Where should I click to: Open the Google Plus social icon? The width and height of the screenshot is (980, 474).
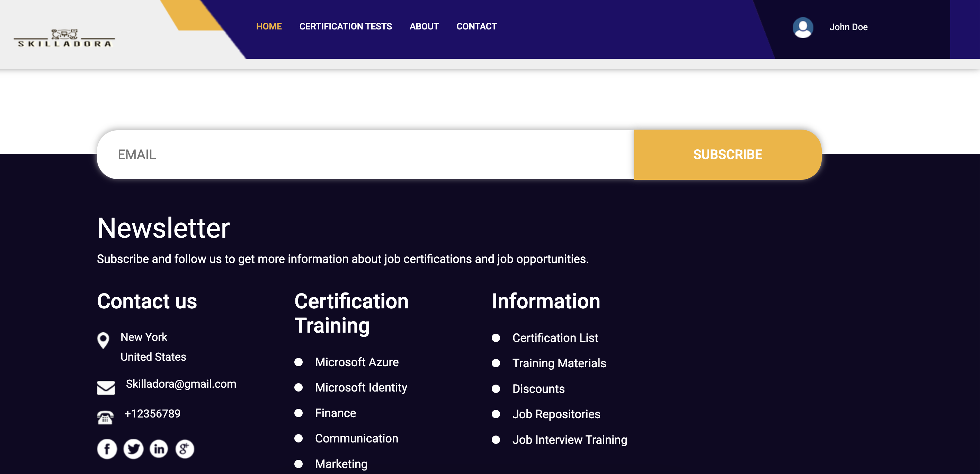tap(185, 449)
